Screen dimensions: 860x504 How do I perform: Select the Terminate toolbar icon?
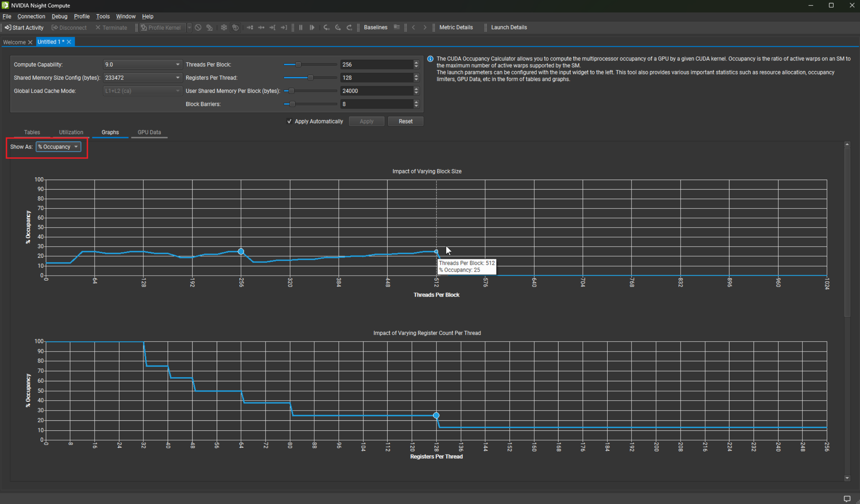(x=98, y=27)
